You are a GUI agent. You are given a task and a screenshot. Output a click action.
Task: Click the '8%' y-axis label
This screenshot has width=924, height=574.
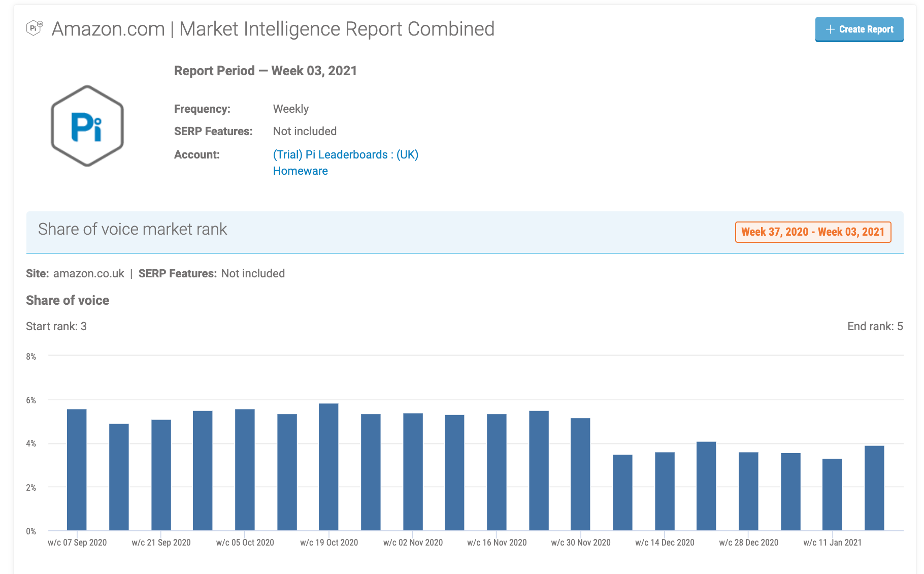(31, 357)
